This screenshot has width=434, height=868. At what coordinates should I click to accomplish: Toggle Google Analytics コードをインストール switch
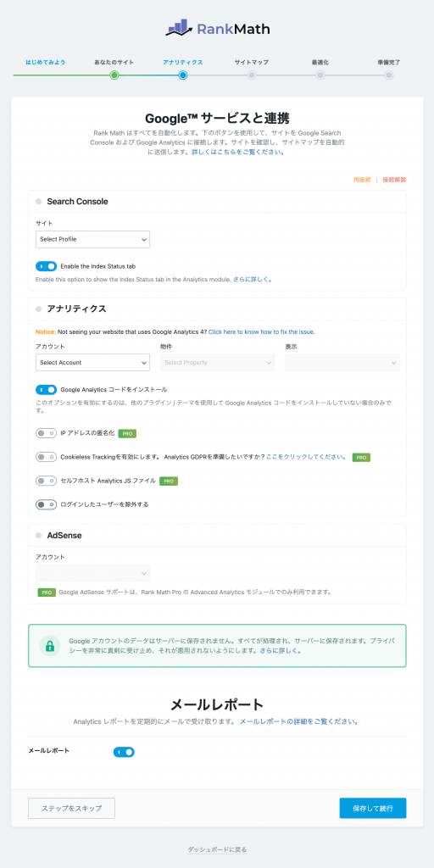tap(46, 390)
